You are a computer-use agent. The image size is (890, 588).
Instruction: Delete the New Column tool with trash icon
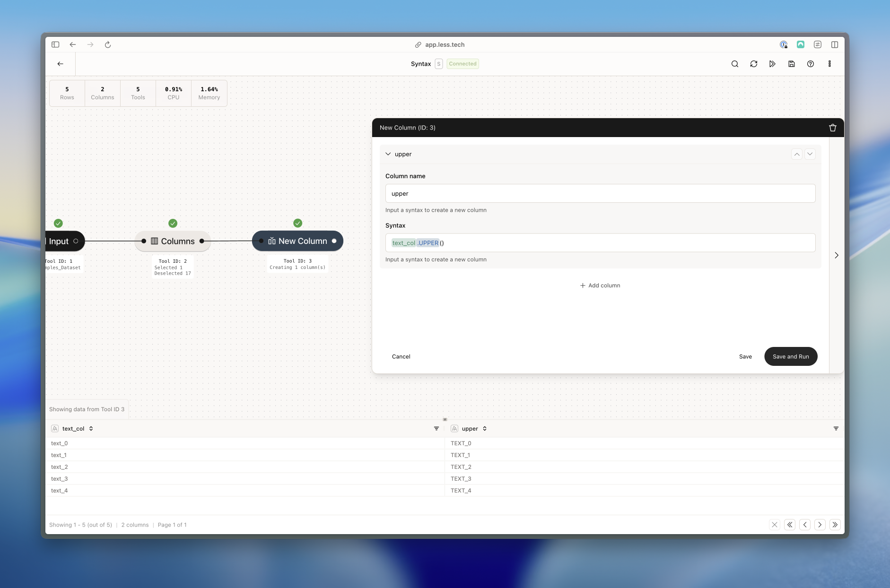click(x=833, y=128)
